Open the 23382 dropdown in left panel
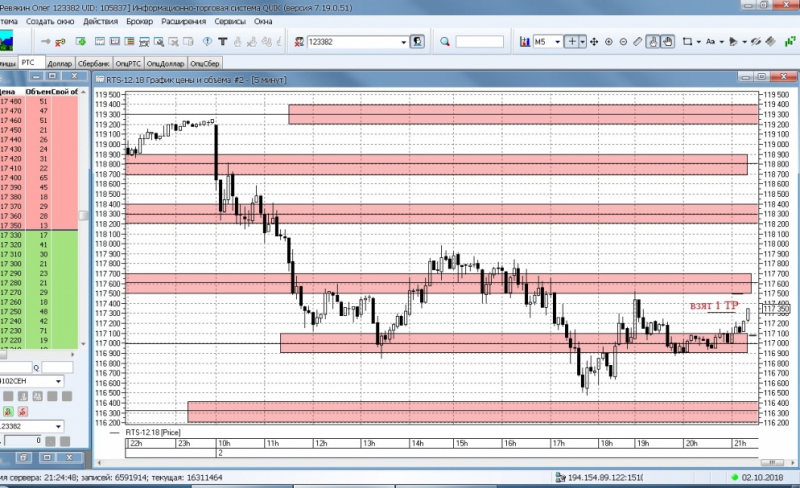 (x=58, y=426)
